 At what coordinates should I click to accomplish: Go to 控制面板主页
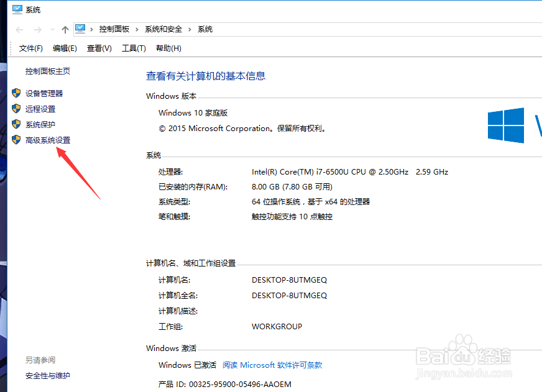tap(48, 71)
